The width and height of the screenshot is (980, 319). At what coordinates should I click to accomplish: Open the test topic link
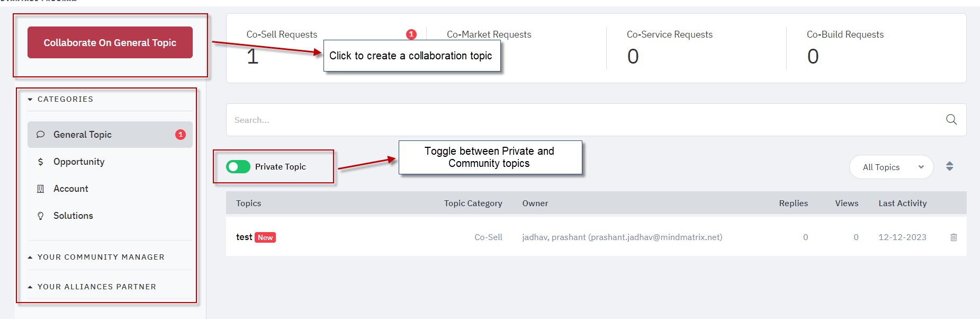click(x=244, y=237)
